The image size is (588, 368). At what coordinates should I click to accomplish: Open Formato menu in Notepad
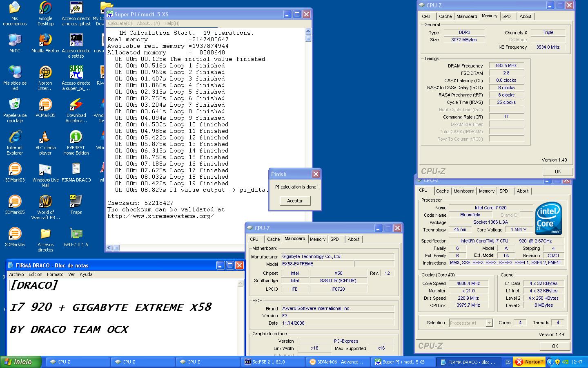55,274
